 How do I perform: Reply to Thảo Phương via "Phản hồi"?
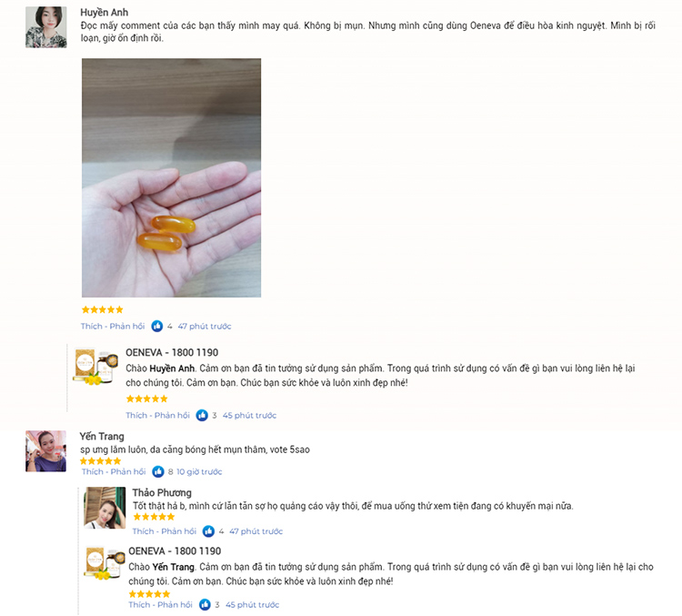point(179,531)
